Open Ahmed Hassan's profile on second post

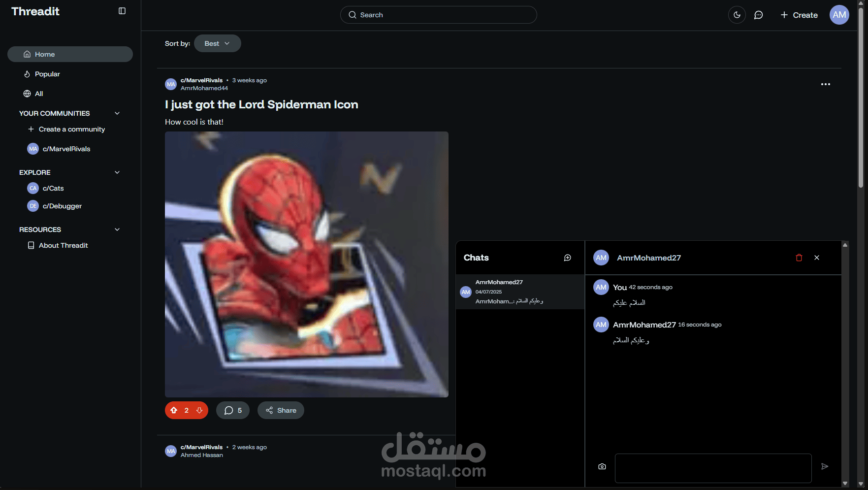click(x=202, y=455)
